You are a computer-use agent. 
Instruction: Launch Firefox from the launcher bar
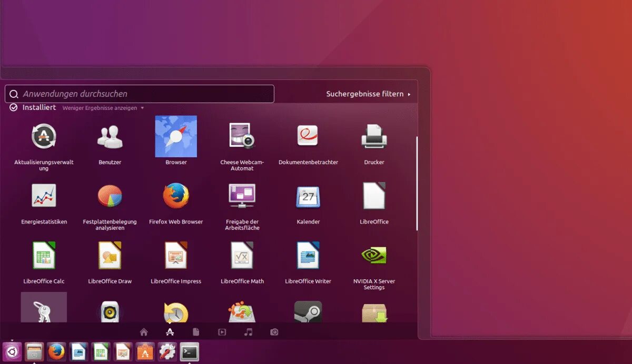coord(56,351)
